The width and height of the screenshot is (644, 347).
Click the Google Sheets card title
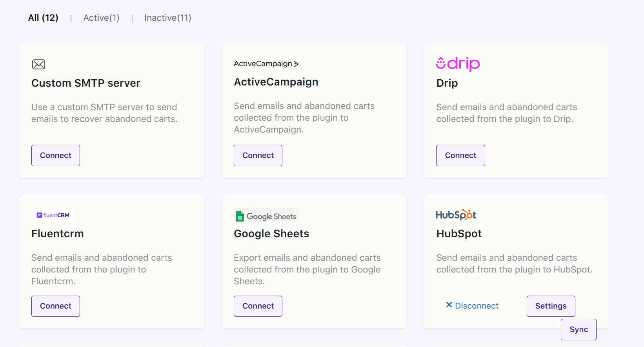271,234
